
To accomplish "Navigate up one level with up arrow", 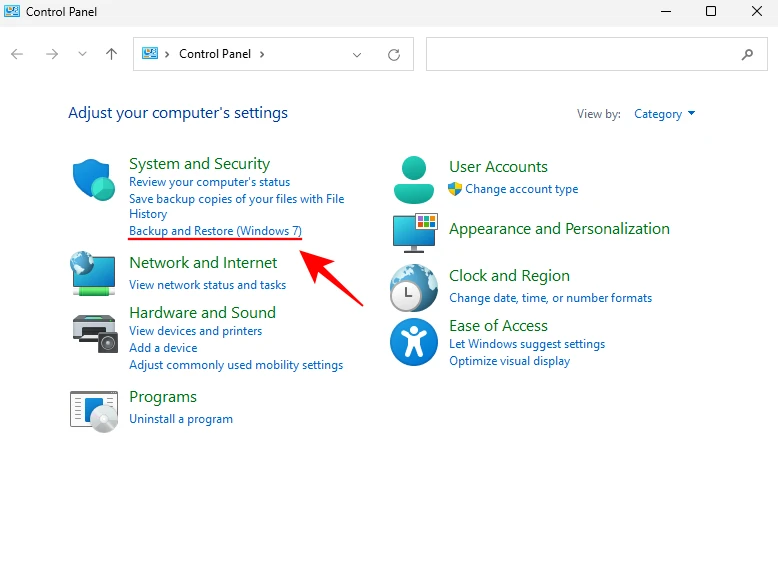I will pyautogui.click(x=111, y=55).
